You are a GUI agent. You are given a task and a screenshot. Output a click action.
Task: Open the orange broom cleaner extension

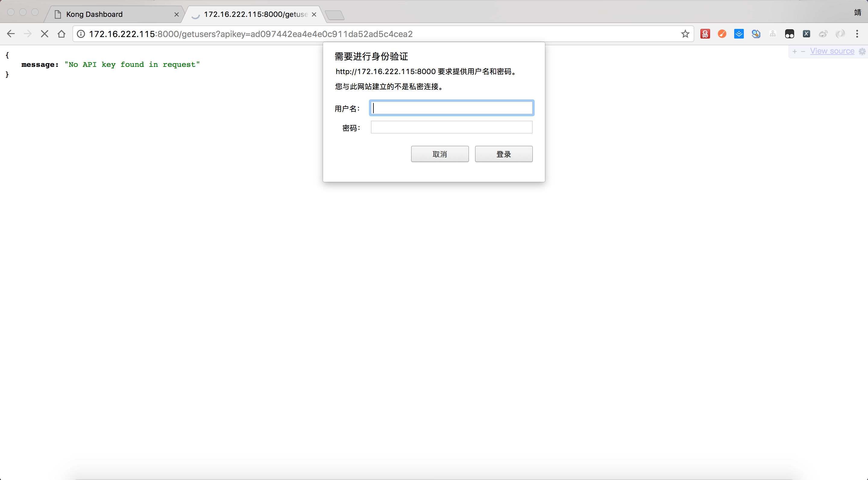click(x=722, y=34)
